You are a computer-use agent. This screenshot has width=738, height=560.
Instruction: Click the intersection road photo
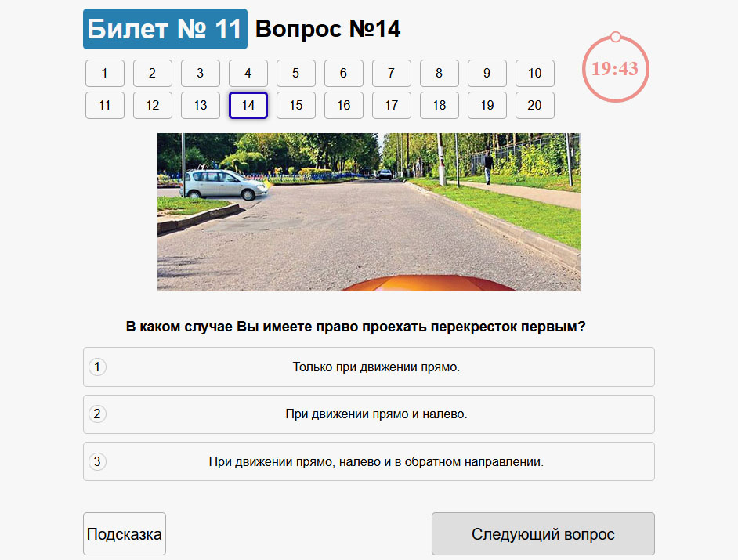tap(368, 211)
